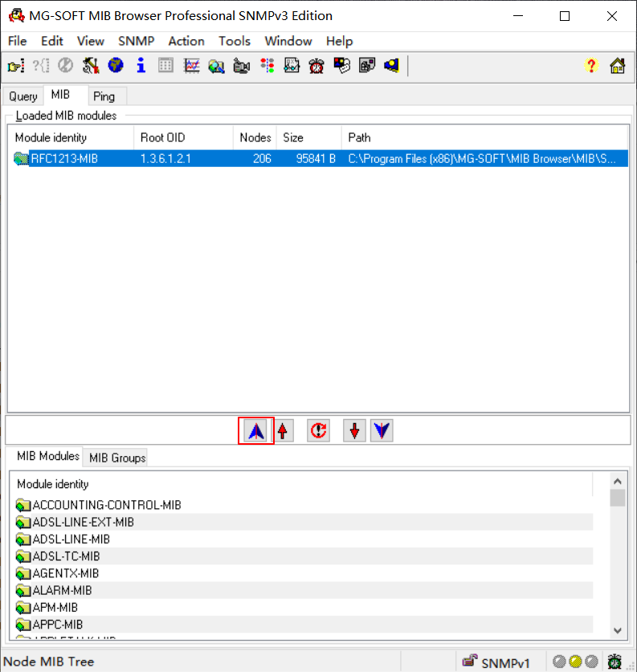Click the blue Info 'i' icon

click(x=141, y=66)
